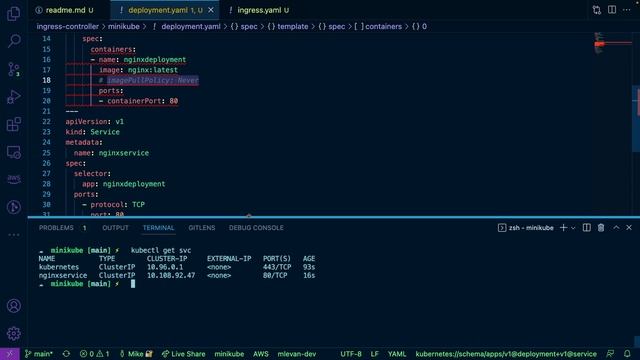
Task: Maximize the panel with chevron up
Action: point(616,228)
